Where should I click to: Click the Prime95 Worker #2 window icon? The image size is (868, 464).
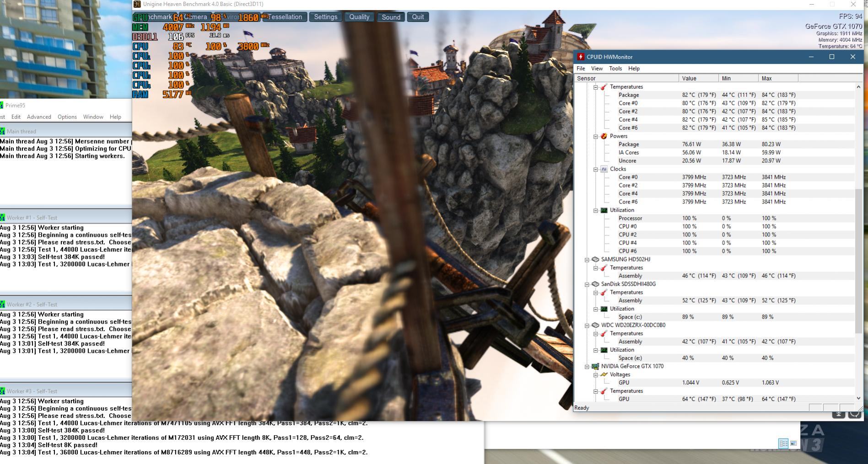coord(2,304)
